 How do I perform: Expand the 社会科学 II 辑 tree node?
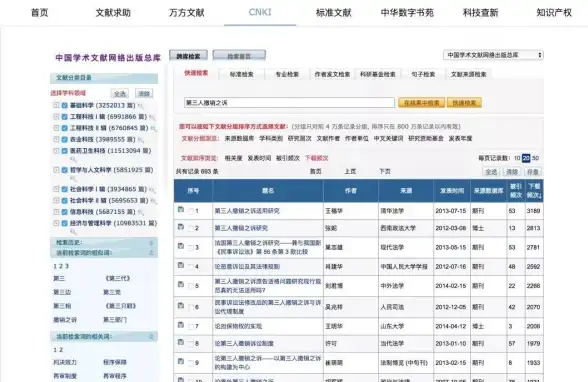pos(56,200)
